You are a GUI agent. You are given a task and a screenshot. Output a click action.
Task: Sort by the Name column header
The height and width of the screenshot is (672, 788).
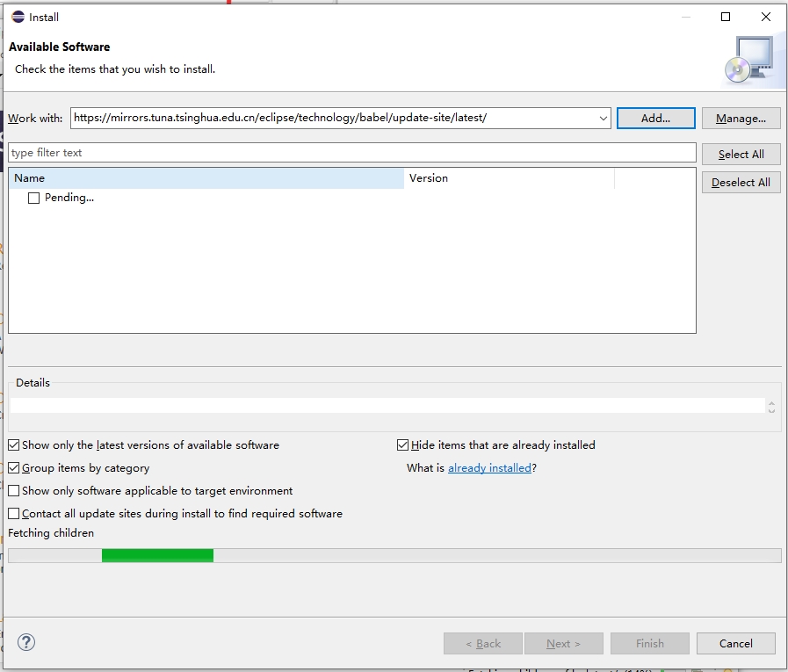(x=206, y=178)
